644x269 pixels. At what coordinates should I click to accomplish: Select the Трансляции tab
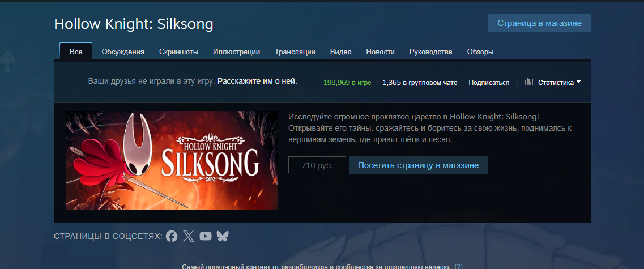(295, 52)
